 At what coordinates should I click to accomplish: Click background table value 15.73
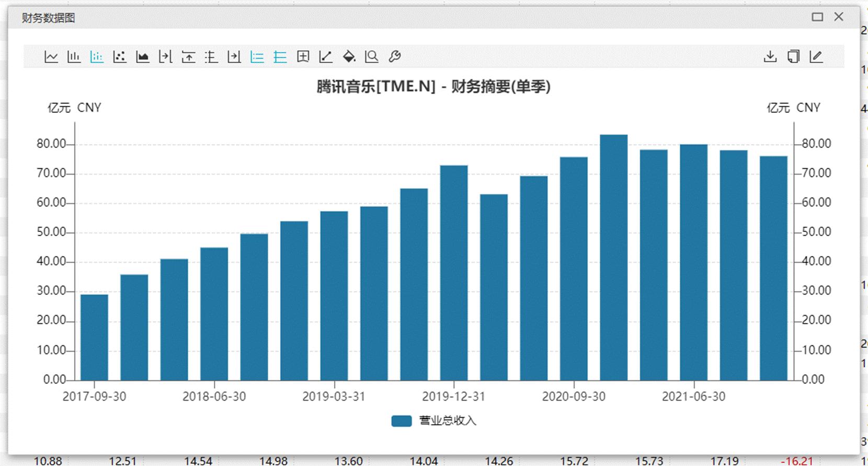point(649,461)
